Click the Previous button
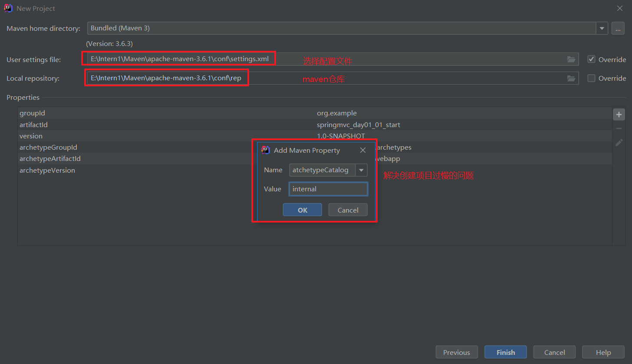This screenshot has width=632, height=364. click(457, 352)
